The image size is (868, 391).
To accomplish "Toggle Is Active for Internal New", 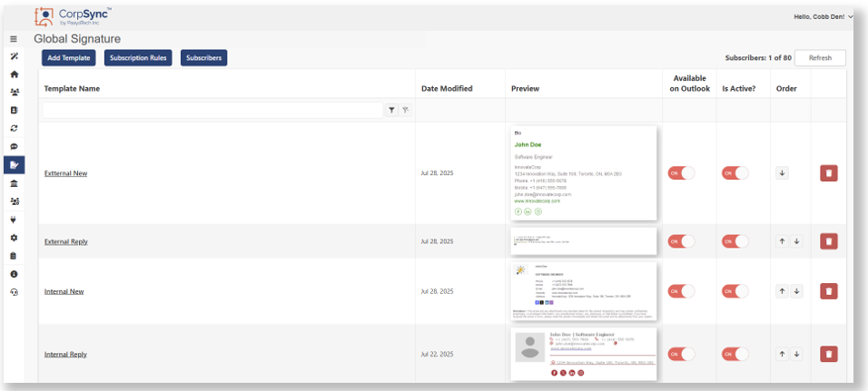I will [x=735, y=291].
